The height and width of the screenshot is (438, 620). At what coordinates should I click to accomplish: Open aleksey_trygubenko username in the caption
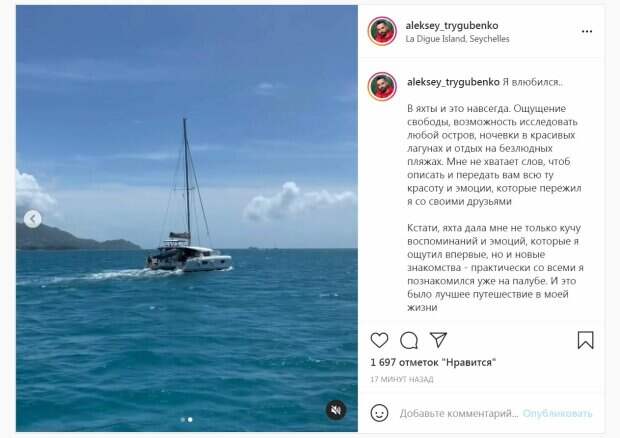(x=453, y=82)
